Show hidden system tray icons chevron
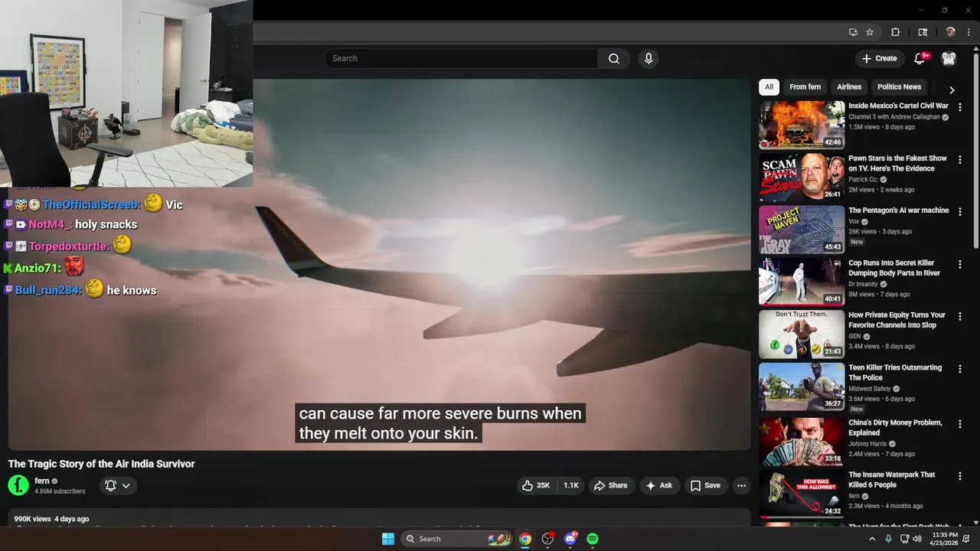 [871, 539]
